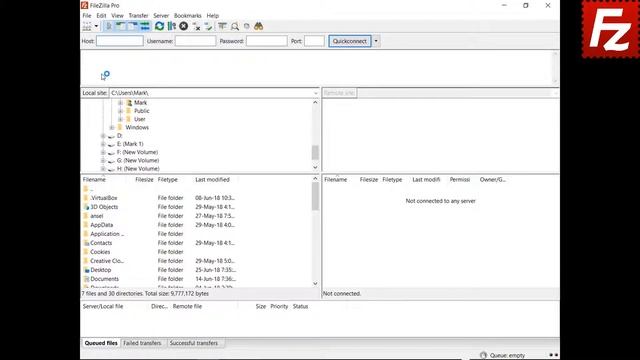Click the directory tree scrollbar down arrow

coord(315,167)
